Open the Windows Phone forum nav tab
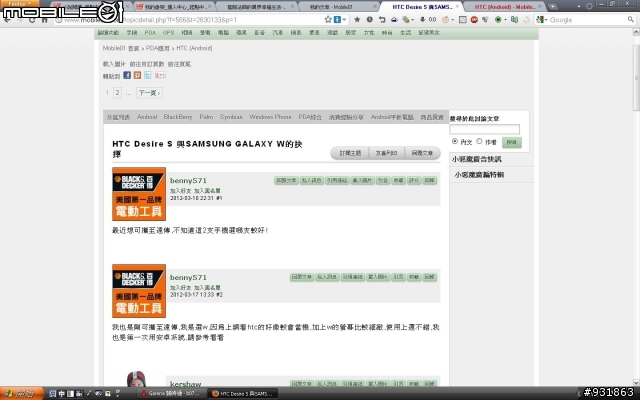The width and height of the screenshot is (640, 400). pos(270,117)
